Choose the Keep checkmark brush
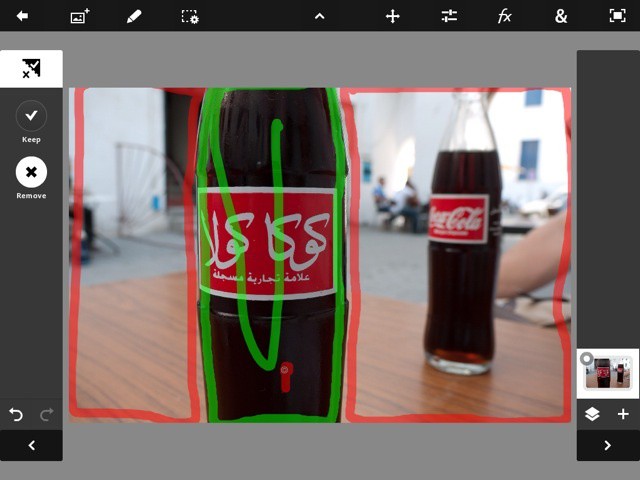 click(x=31, y=116)
